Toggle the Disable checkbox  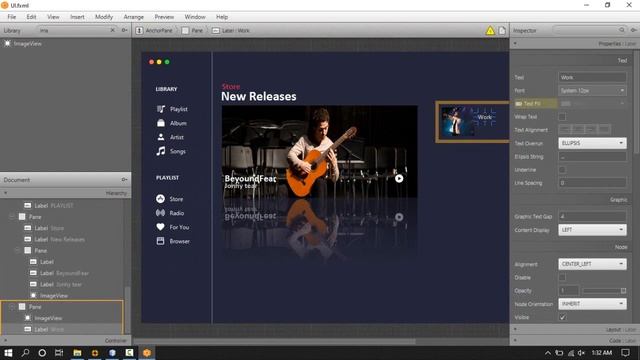pyautogui.click(x=562, y=278)
